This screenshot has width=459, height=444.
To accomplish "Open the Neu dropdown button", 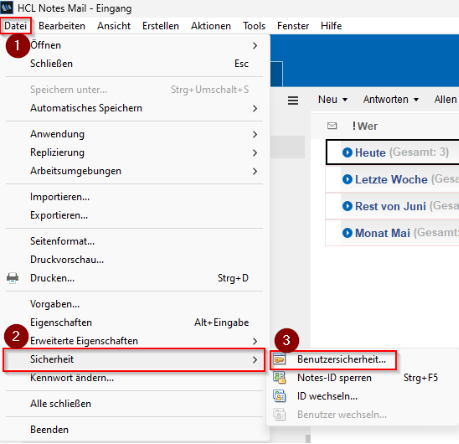I will click(332, 99).
